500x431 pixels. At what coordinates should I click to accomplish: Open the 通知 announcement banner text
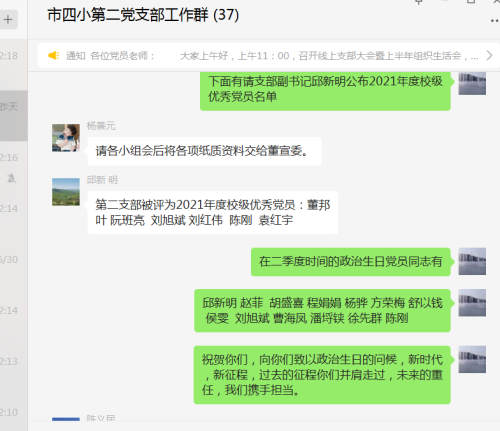(x=272, y=56)
